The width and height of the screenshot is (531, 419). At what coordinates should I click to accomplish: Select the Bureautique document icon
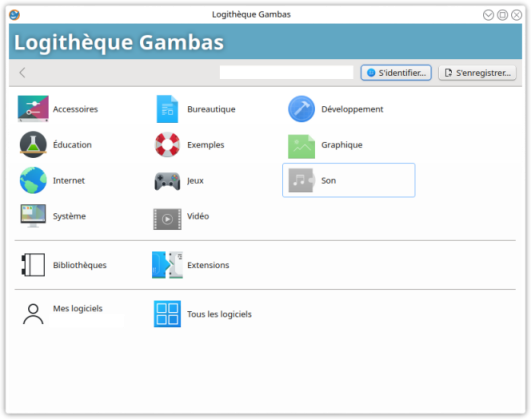click(167, 109)
